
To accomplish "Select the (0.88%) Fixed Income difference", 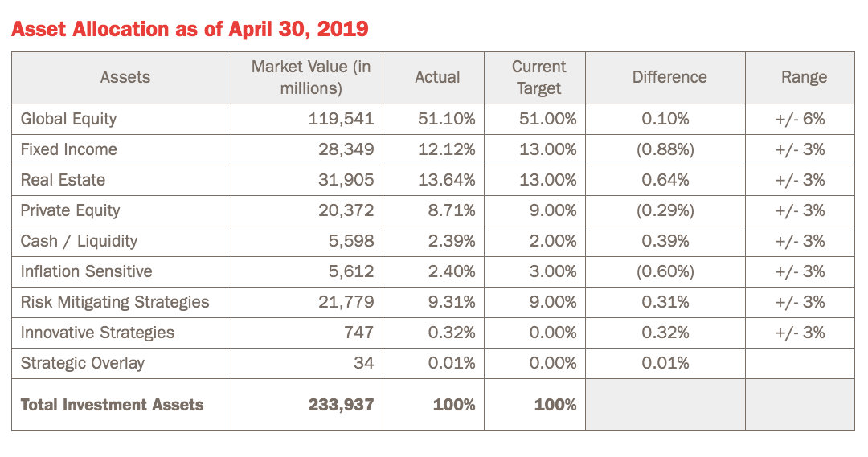I will [665, 149].
